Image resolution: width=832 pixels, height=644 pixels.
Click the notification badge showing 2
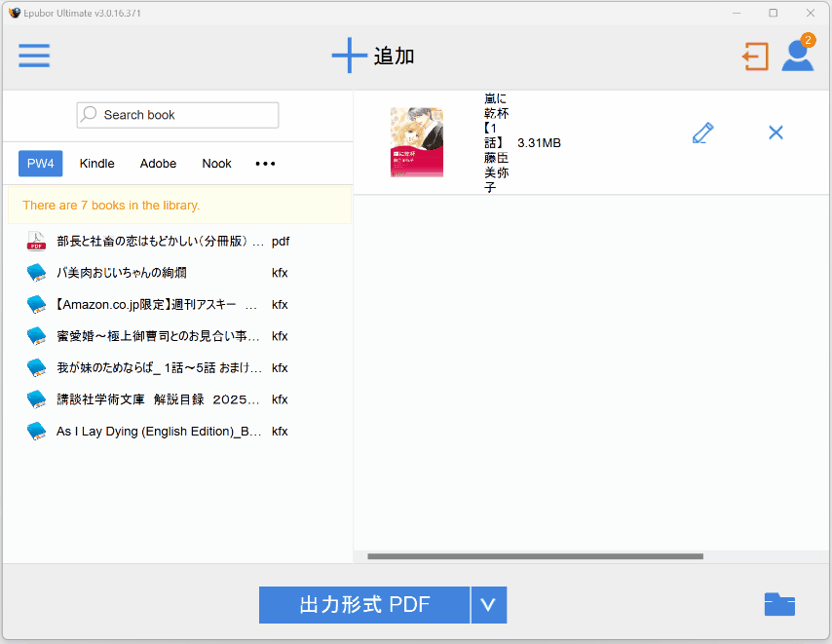(808, 40)
